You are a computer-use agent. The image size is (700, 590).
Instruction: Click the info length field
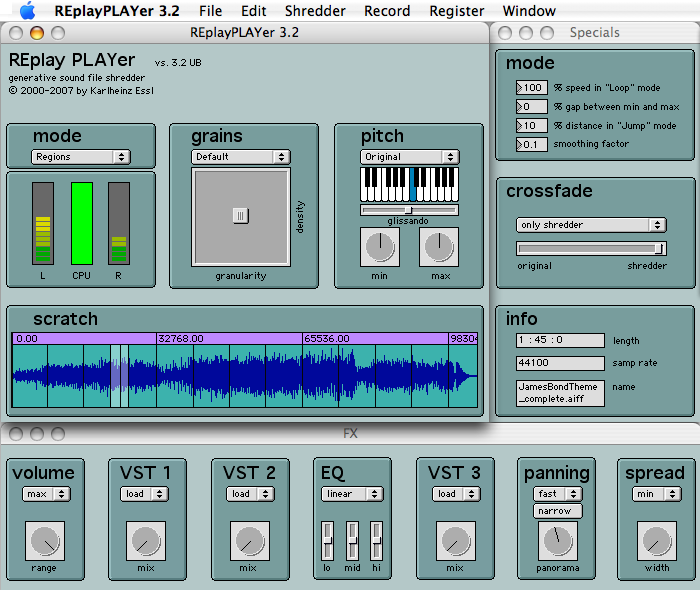point(560,341)
